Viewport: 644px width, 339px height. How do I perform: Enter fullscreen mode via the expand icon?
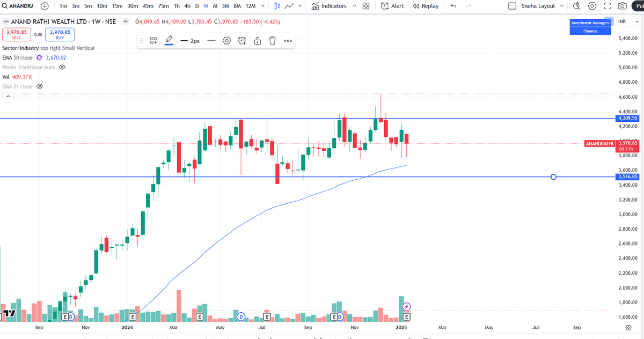click(608, 6)
